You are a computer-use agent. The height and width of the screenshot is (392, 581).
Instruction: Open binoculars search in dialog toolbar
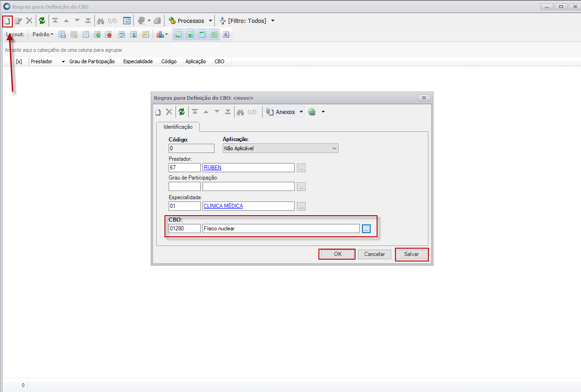pos(240,112)
